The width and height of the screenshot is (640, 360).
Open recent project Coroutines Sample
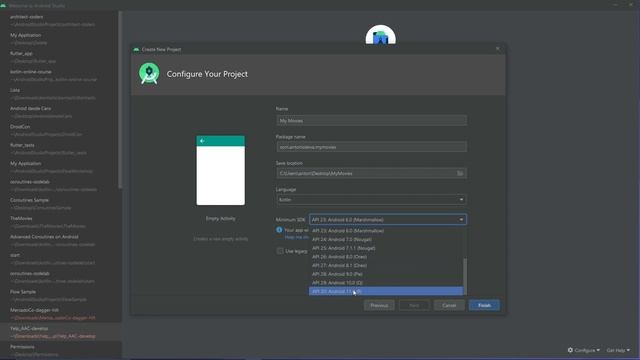tap(60, 204)
